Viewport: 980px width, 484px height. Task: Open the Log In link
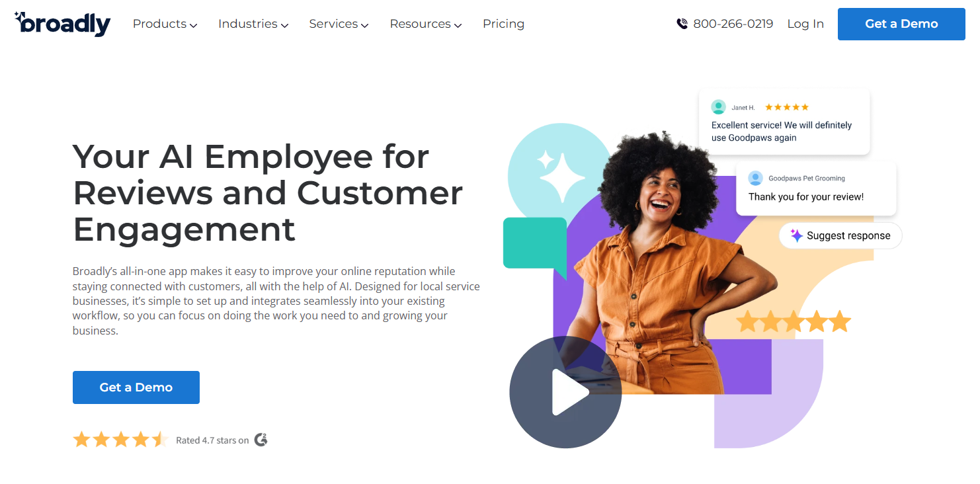pos(805,24)
